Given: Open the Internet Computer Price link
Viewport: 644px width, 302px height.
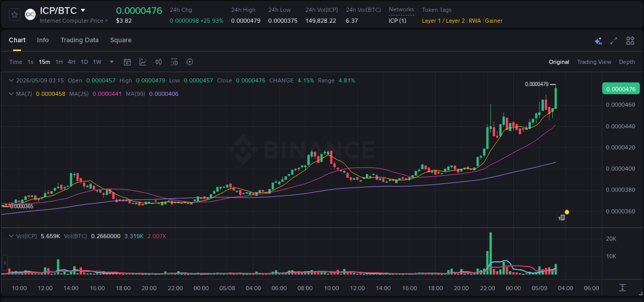Looking at the screenshot, I should (74, 21).
